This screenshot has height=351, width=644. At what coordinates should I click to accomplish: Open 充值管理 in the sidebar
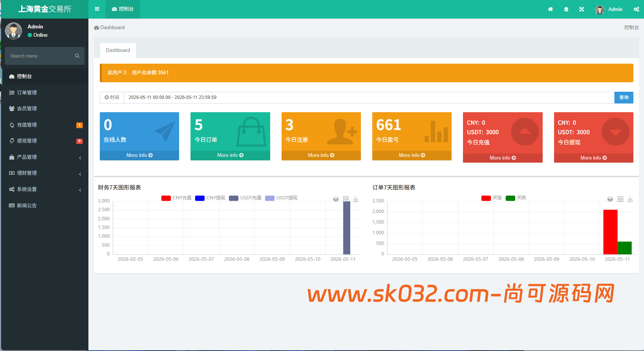(45, 125)
